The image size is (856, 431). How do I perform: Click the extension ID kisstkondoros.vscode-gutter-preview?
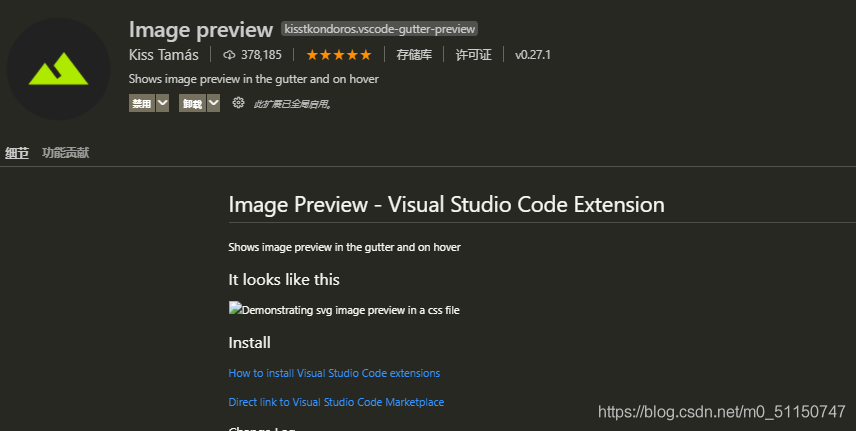(379, 29)
